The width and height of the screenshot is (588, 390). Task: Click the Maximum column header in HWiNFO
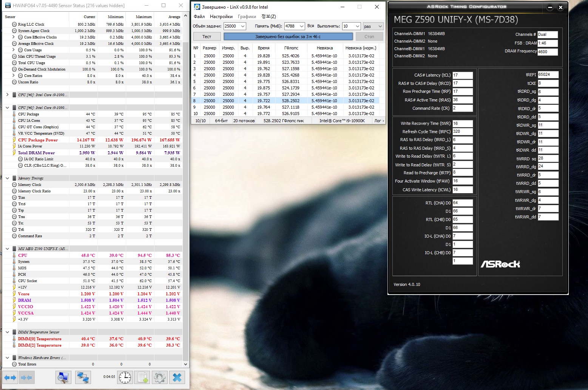140,17
